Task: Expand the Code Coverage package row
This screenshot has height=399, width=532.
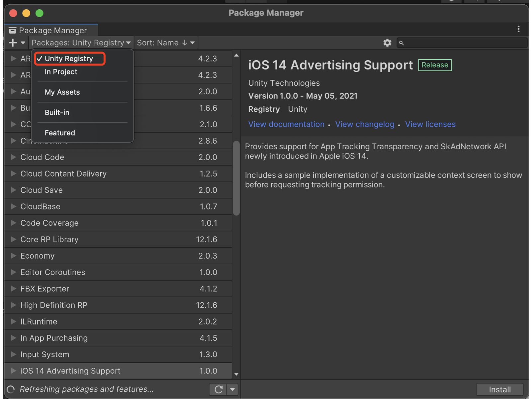Action: click(14, 223)
